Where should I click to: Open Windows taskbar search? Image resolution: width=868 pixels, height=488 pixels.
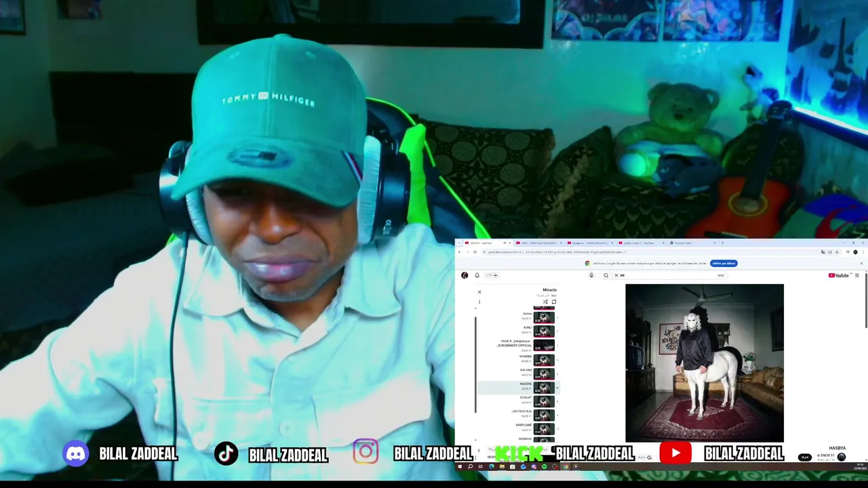pyautogui.click(x=470, y=466)
